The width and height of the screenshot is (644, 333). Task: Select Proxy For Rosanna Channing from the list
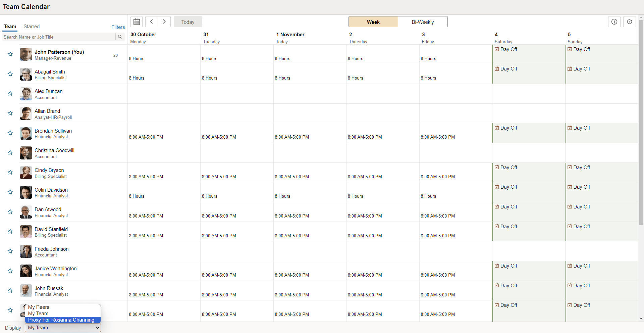[62, 320]
